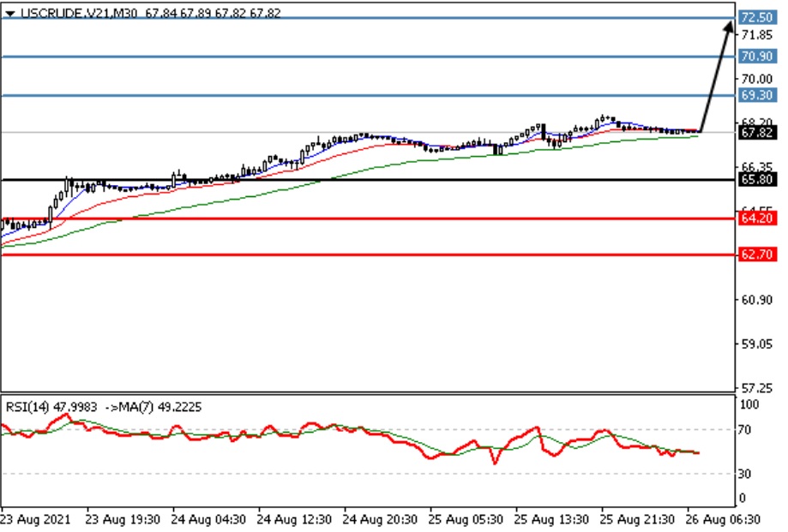Select the 69.30 price level label
Viewport: 788px width, 532px height.
click(757, 95)
